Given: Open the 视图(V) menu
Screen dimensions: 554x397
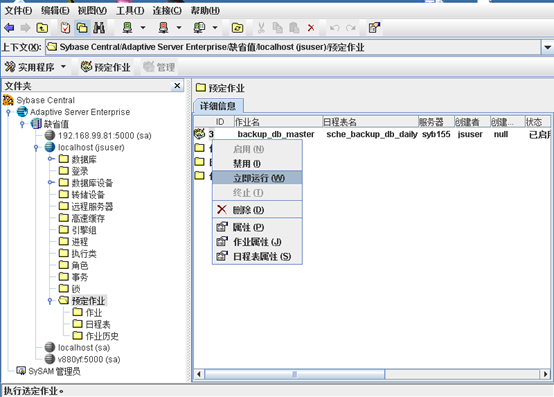Looking at the screenshot, I should (92, 11).
